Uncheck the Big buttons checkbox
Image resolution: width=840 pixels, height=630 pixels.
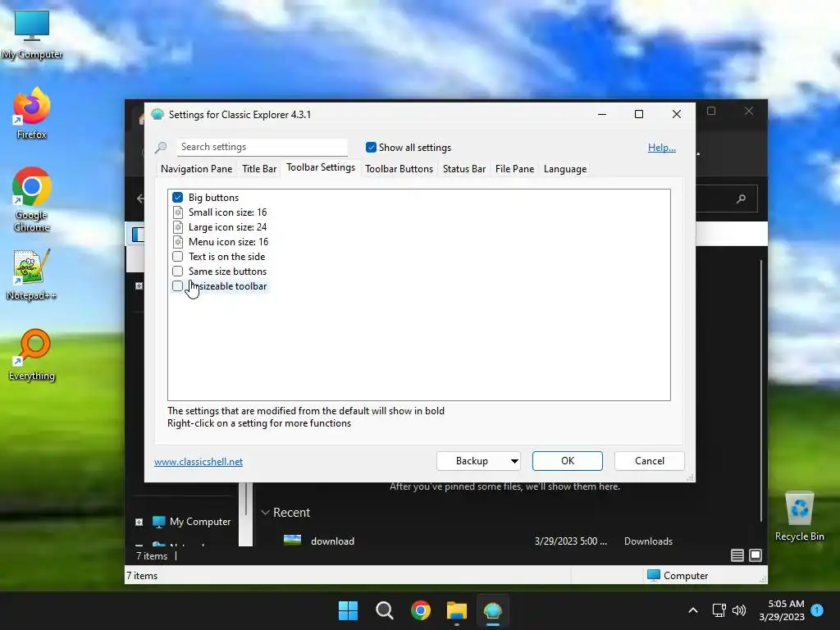click(x=178, y=198)
